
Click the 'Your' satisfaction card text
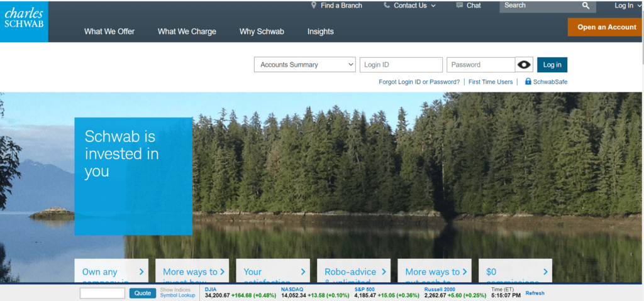[253, 272]
